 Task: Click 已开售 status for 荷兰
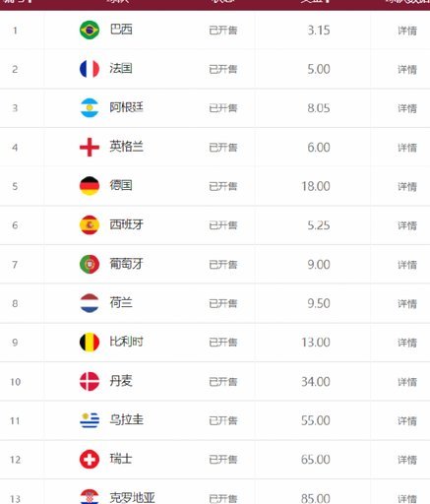pos(223,303)
